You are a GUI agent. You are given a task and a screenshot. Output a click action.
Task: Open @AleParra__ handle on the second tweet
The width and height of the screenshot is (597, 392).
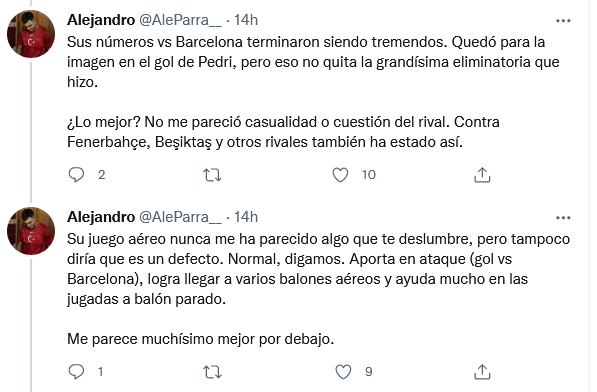pyautogui.click(x=180, y=217)
